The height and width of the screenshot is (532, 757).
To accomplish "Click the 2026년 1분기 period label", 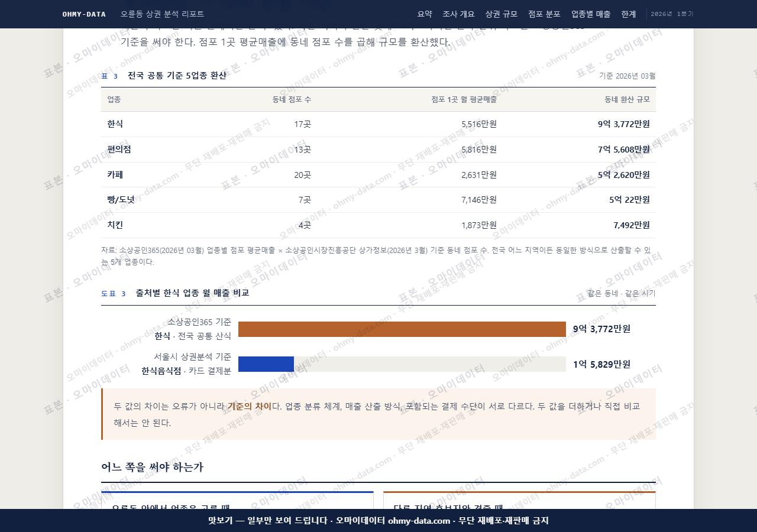I will pyautogui.click(x=672, y=14).
